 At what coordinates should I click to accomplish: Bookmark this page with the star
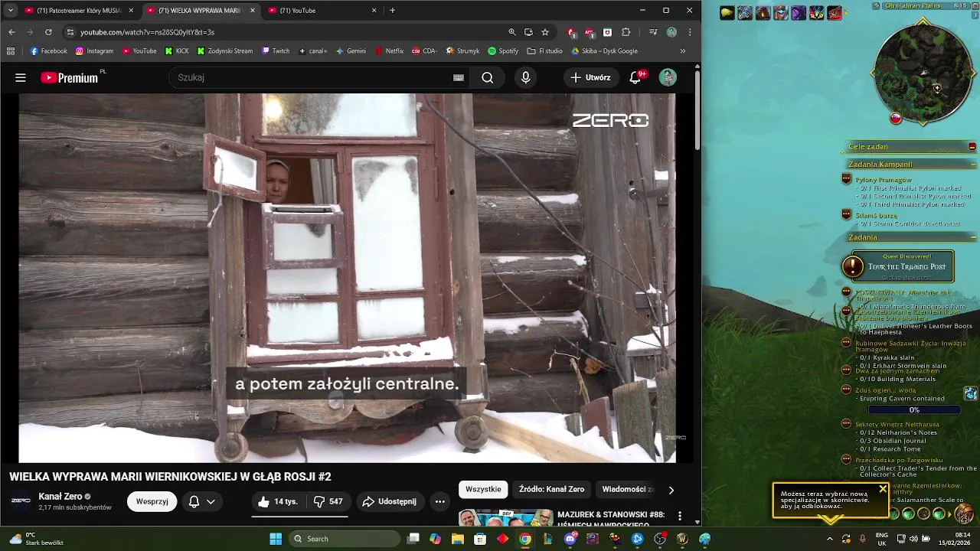click(545, 32)
